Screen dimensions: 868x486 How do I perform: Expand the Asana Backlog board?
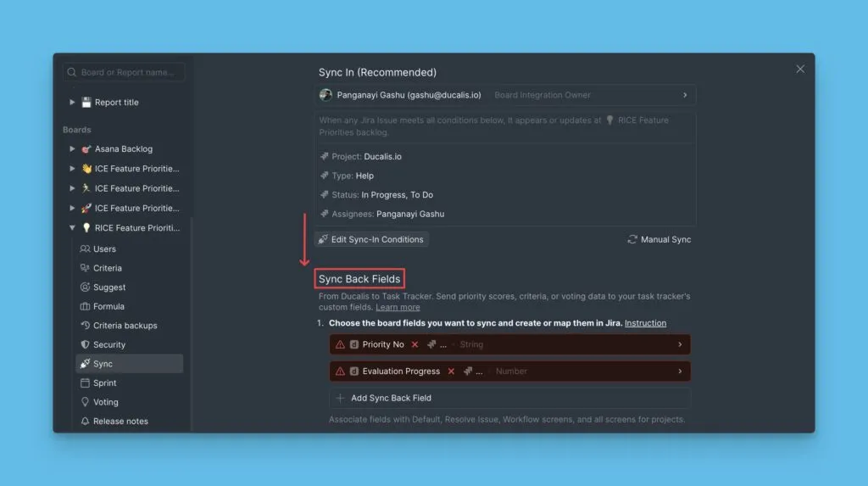point(72,149)
